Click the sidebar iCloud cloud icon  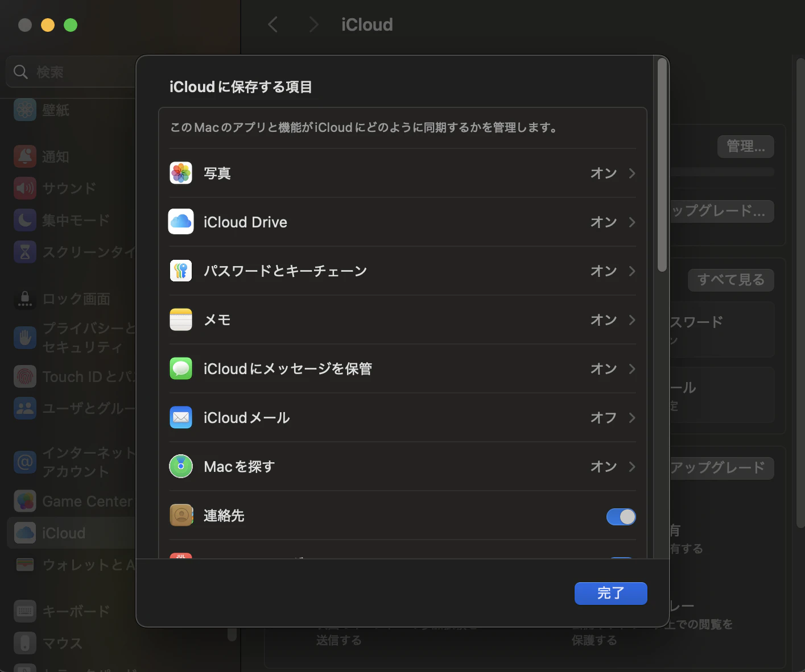point(25,533)
